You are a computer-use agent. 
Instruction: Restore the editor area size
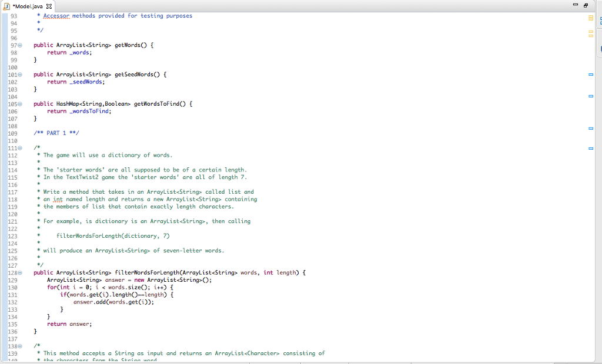tap(586, 5)
